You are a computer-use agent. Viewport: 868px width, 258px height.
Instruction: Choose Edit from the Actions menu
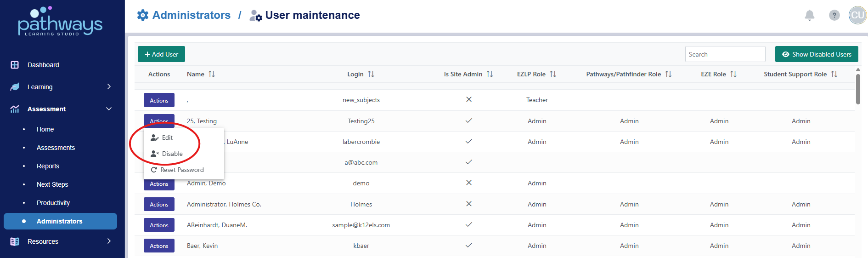(167, 138)
